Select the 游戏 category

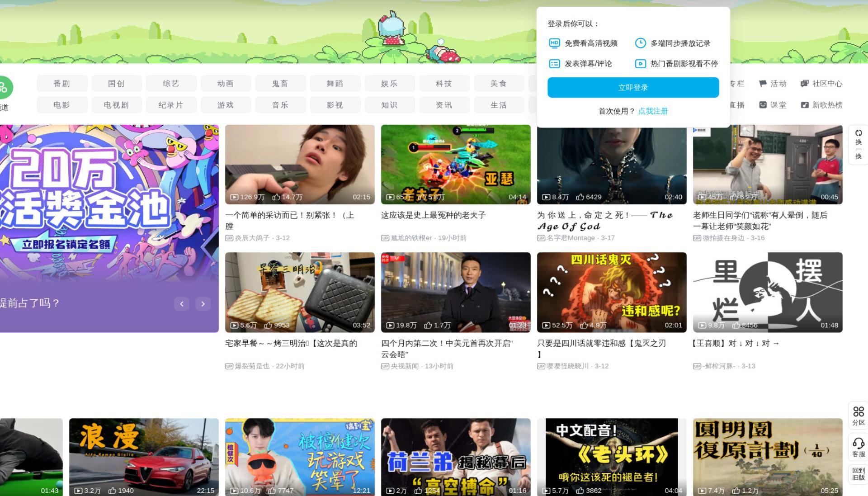point(226,105)
